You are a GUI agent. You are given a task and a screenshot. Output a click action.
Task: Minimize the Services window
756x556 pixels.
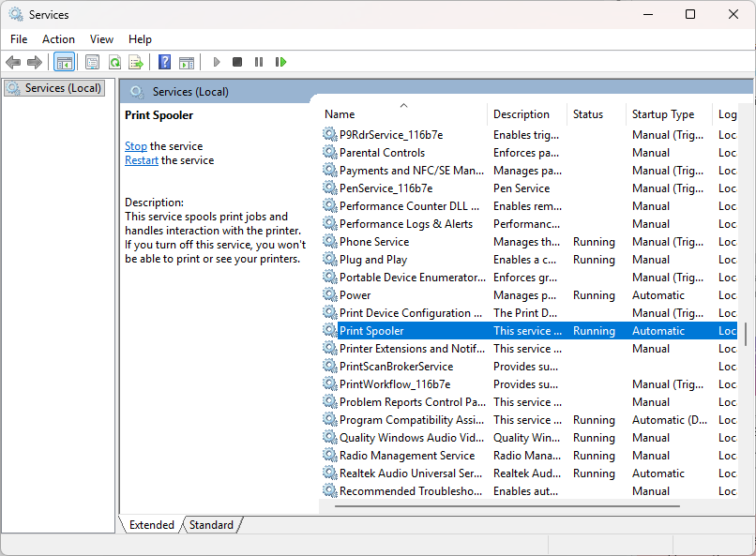(x=647, y=14)
